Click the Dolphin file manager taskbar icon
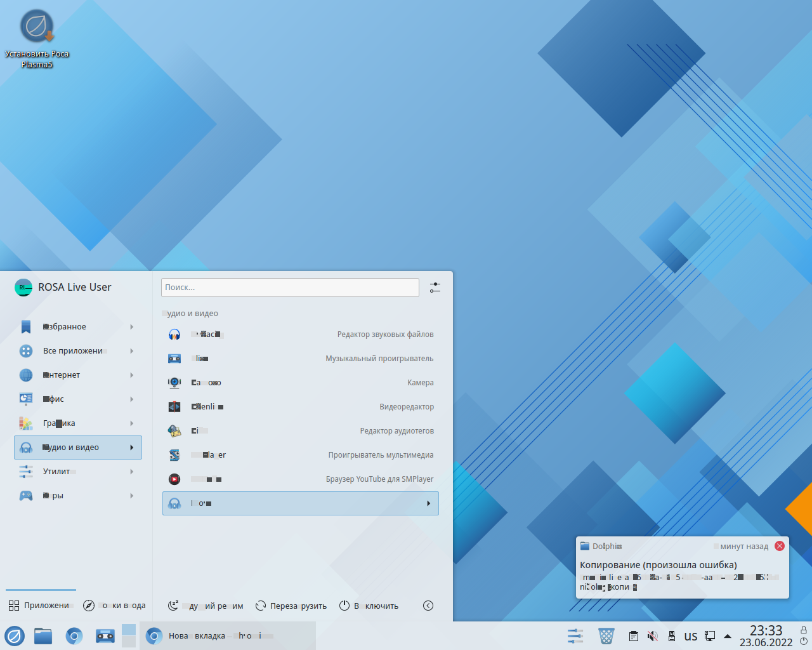 tap(43, 635)
